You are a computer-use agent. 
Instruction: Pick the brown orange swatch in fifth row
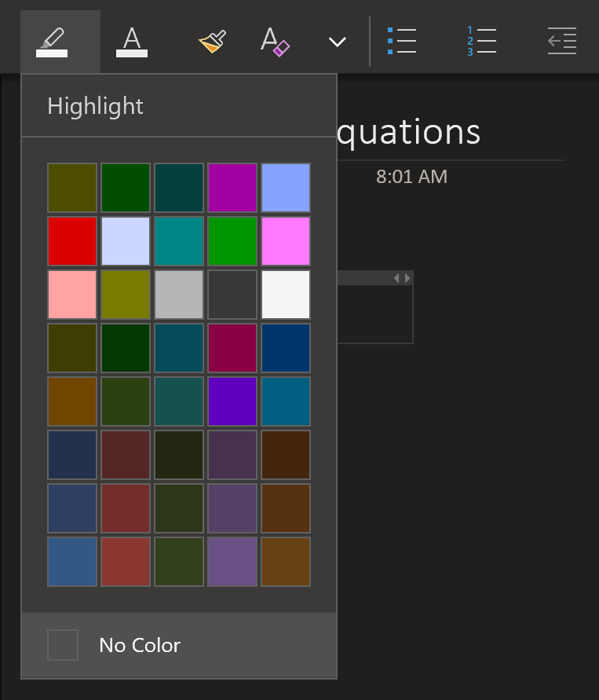pos(72,401)
